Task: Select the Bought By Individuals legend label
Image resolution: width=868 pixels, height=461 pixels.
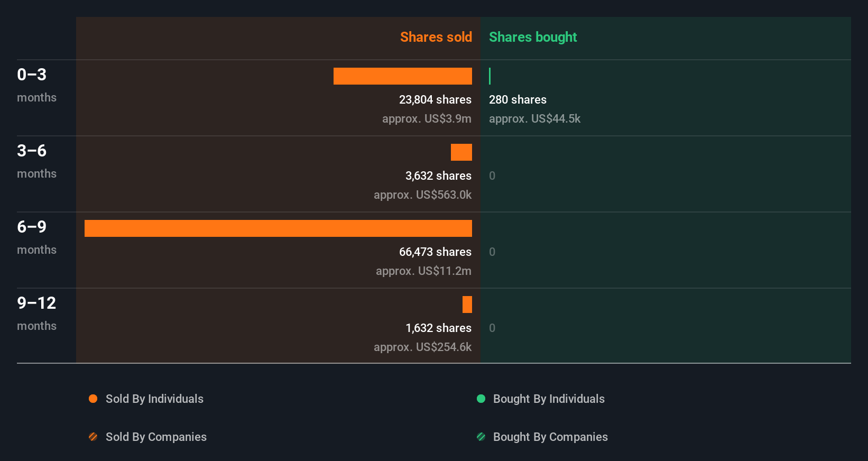Action: point(549,399)
